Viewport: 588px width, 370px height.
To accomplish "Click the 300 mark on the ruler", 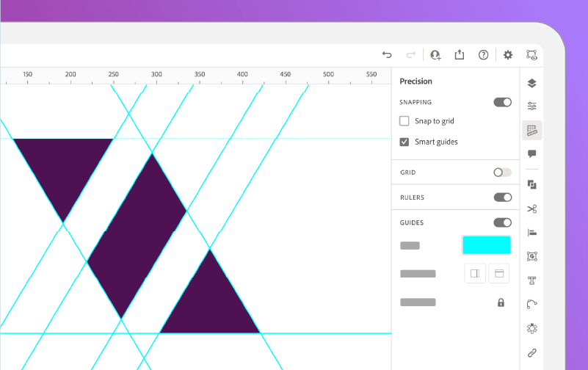I will 156,75.
